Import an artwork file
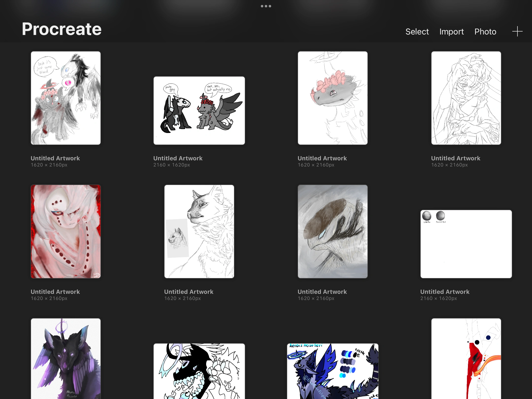 point(451,32)
